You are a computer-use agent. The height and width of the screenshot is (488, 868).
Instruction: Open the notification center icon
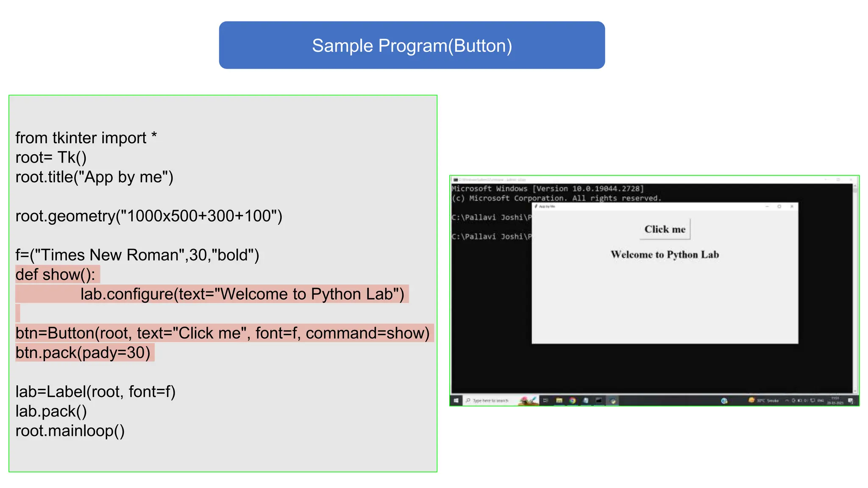(x=850, y=401)
